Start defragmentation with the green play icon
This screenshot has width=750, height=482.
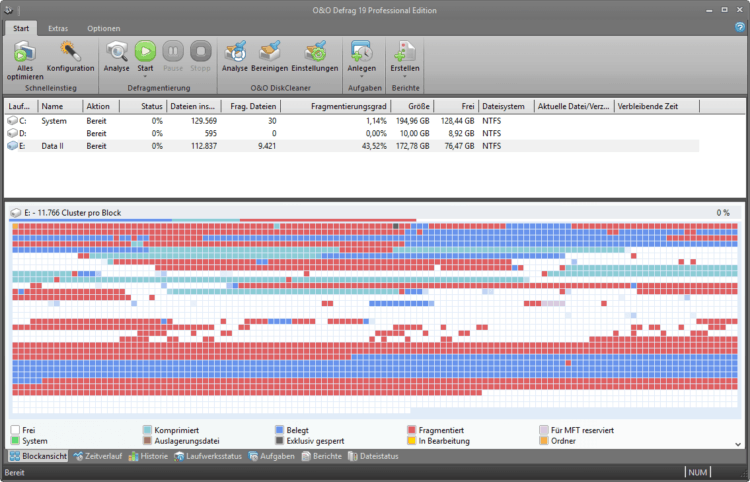(x=145, y=52)
